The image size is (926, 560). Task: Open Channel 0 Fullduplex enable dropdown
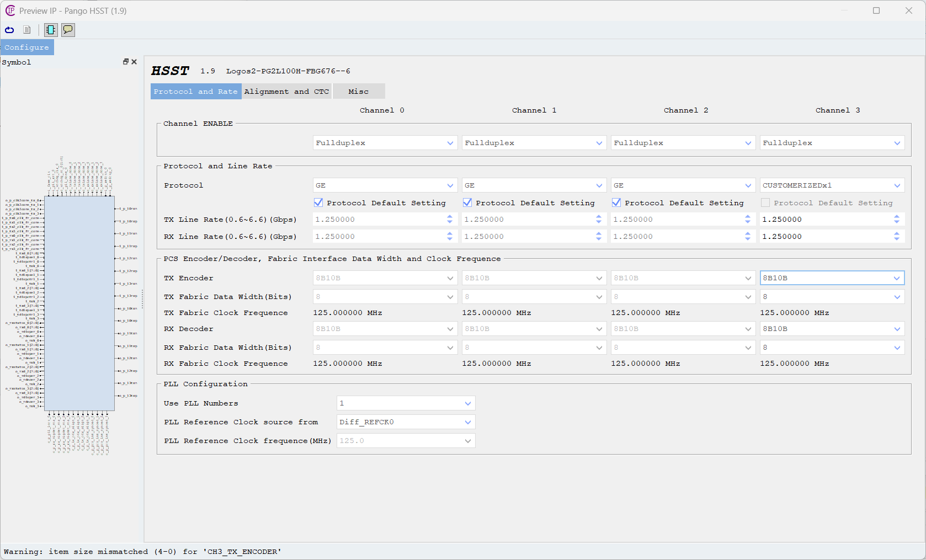click(384, 143)
